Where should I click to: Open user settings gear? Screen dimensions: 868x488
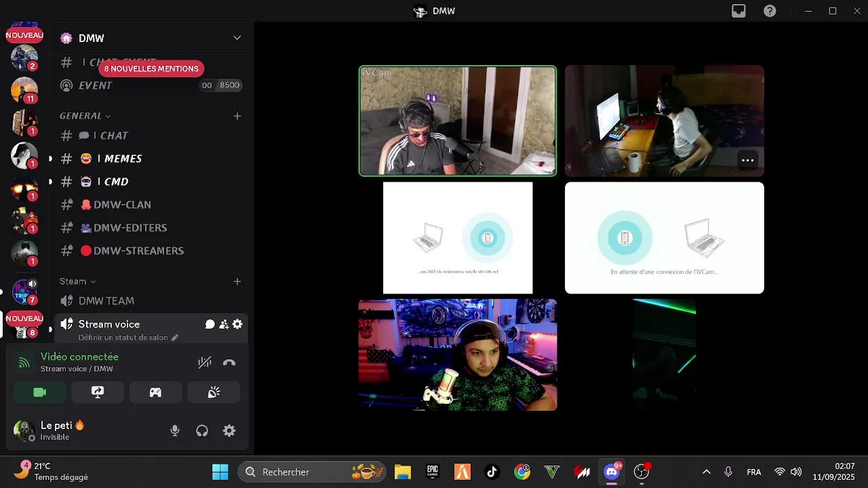point(229,431)
